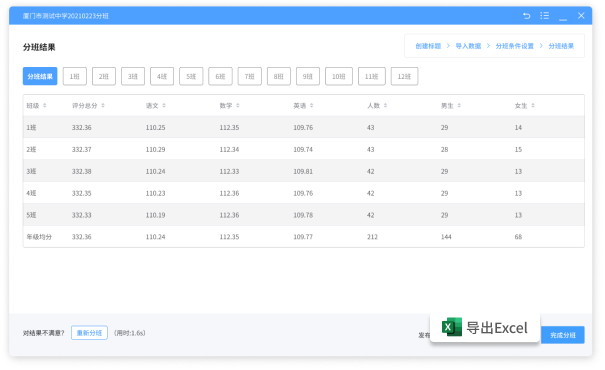This screenshot has height=370, width=605.
Task: Switch to the 6班 tab
Action: coord(220,76)
